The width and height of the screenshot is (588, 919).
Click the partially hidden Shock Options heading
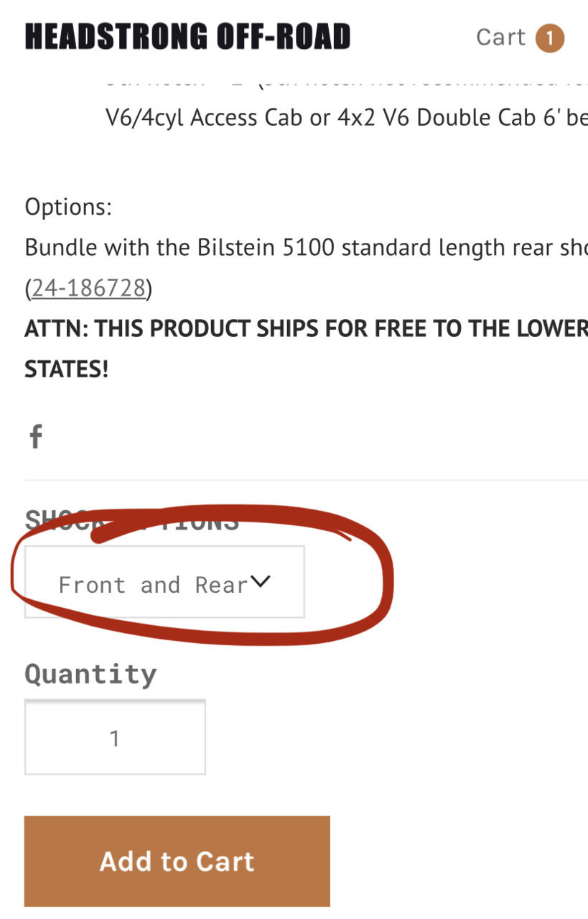point(132,520)
